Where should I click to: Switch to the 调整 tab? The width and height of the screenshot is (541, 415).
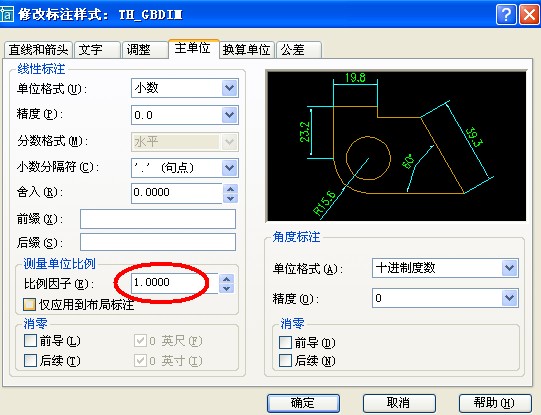pos(145,50)
